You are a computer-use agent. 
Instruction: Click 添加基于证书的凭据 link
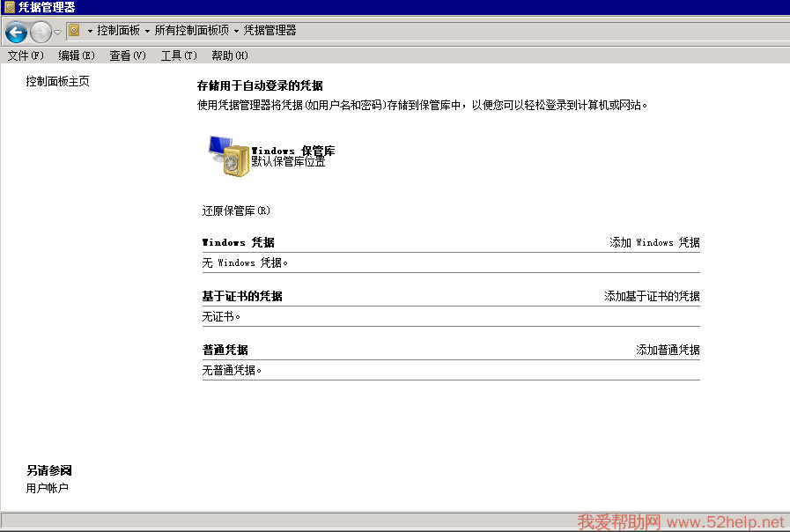[x=652, y=297]
